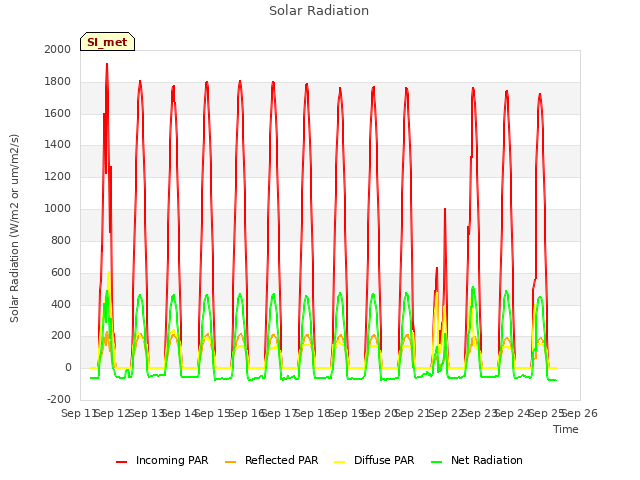Viewport: 640px width, 480px height.
Task: Click the 1000 y-axis tick label
Action: point(58,208)
